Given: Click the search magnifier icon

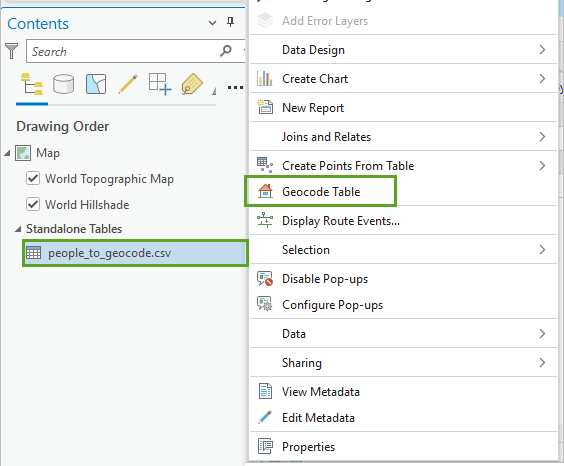Looking at the screenshot, I should 226,51.
